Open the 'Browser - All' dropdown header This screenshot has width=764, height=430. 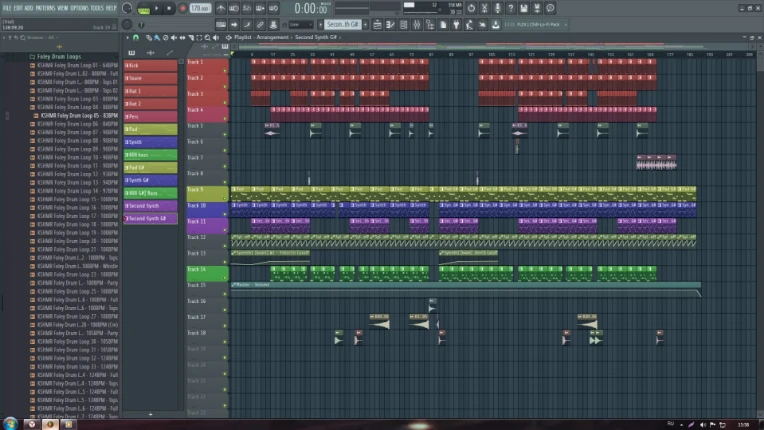(40, 37)
